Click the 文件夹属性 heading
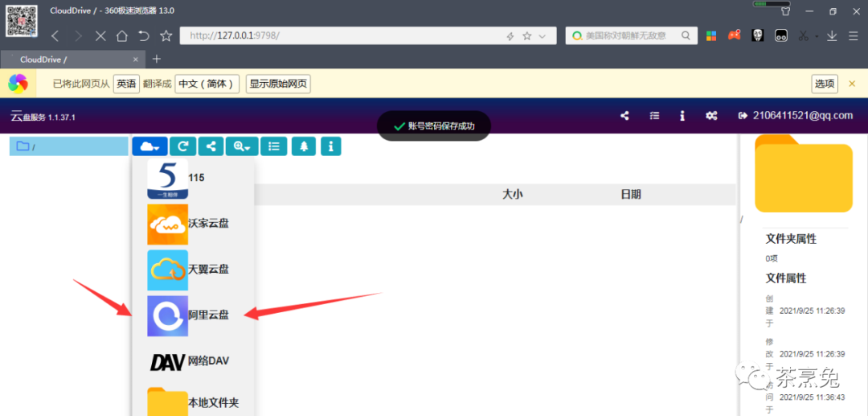This screenshot has height=416, width=868. click(x=791, y=239)
